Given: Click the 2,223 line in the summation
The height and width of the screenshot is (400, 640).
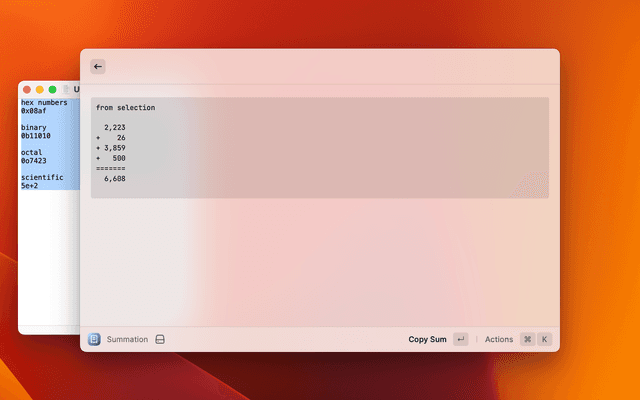Looking at the screenshot, I should coord(114,128).
